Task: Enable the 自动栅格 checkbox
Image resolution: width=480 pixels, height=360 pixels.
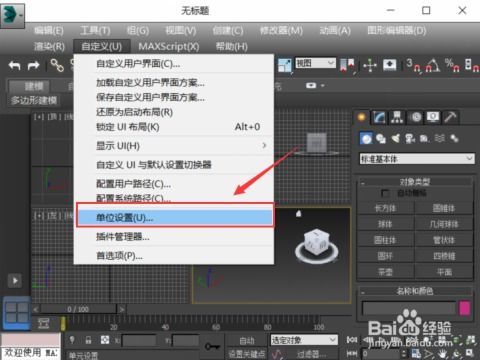Action: coord(385,193)
